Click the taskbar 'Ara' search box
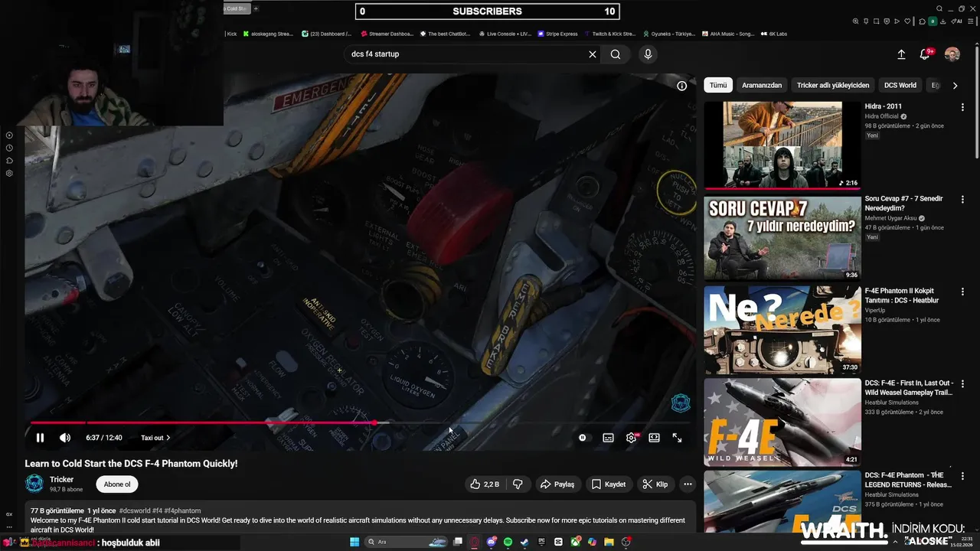Viewport: 980px width, 551px height. (407, 542)
